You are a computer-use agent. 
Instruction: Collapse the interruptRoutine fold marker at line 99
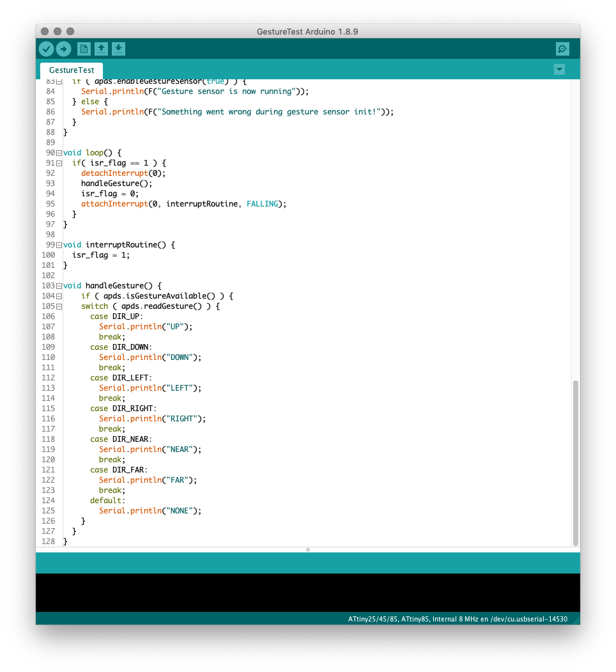tap(59, 245)
